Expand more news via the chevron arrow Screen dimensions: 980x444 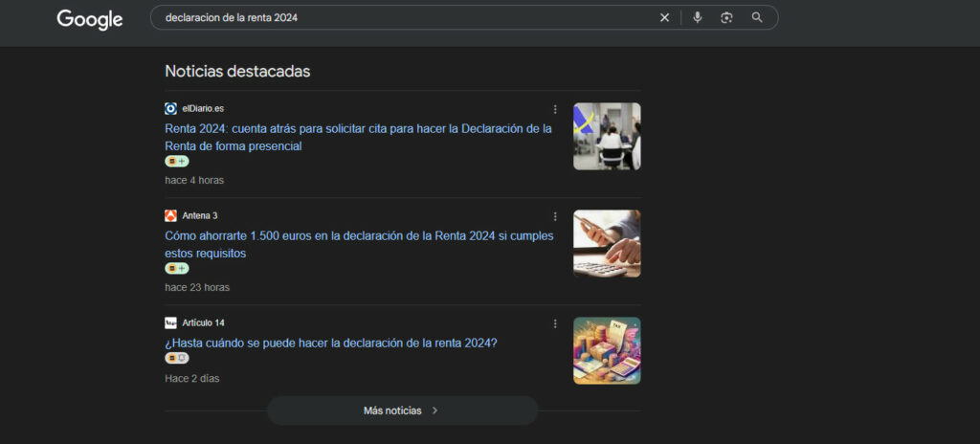coord(435,411)
